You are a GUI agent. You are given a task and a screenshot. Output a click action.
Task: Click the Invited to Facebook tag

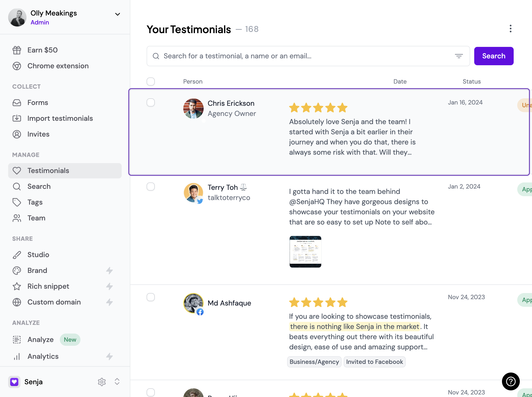click(x=374, y=362)
